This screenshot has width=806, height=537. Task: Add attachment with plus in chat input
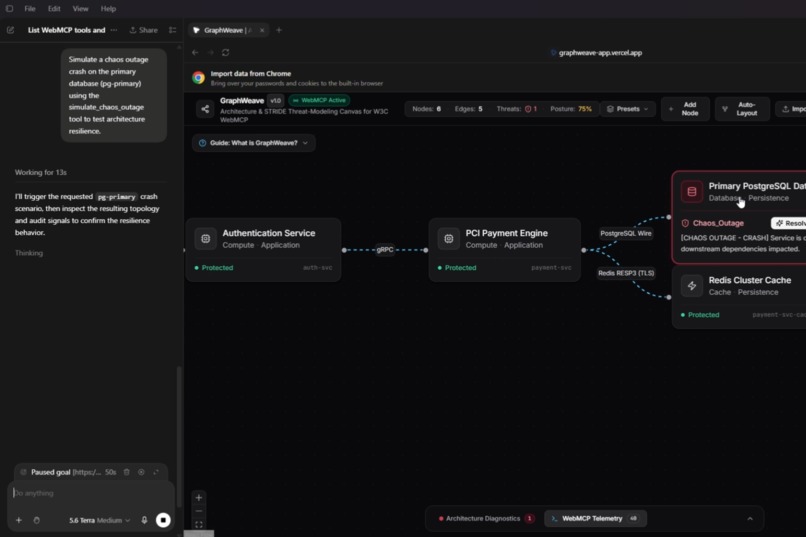point(19,521)
